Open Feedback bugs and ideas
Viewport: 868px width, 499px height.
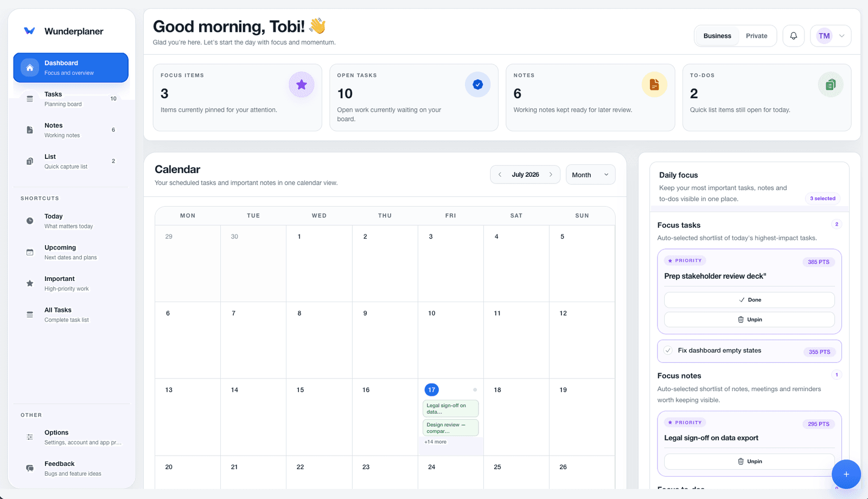click(x=71, y=468)
